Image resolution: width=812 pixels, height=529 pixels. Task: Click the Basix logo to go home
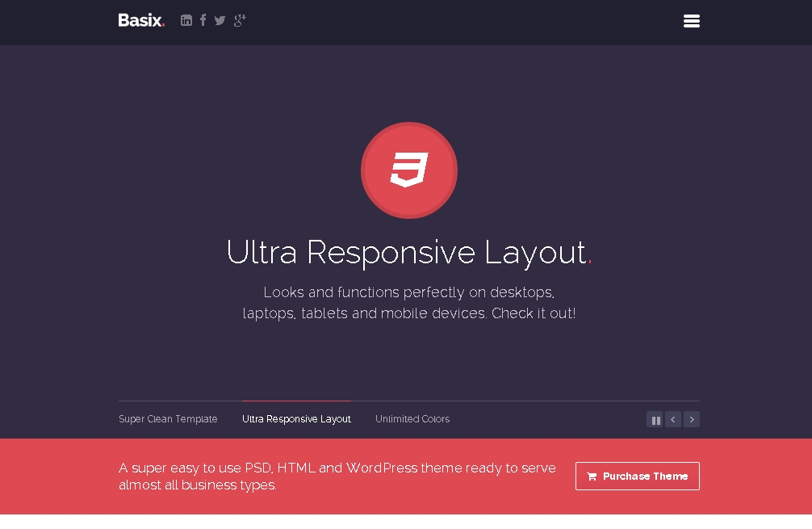coord(140,20)
